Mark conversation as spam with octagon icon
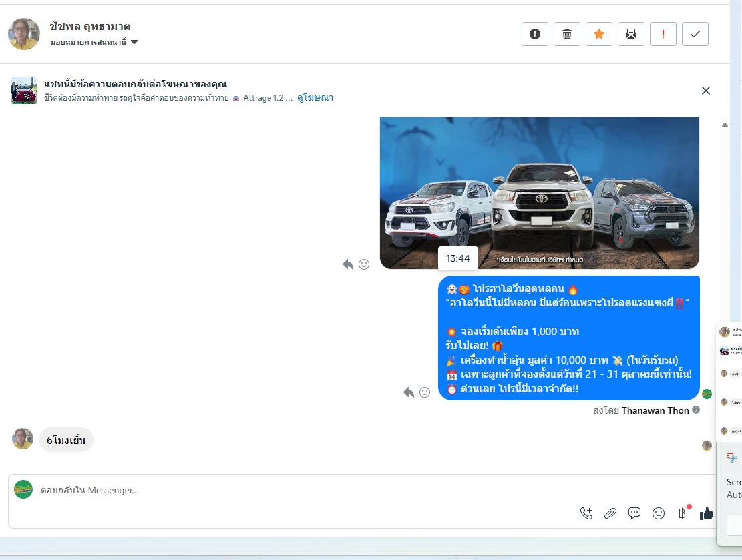Viewport: 742px width, 560px height. [534, 34]
